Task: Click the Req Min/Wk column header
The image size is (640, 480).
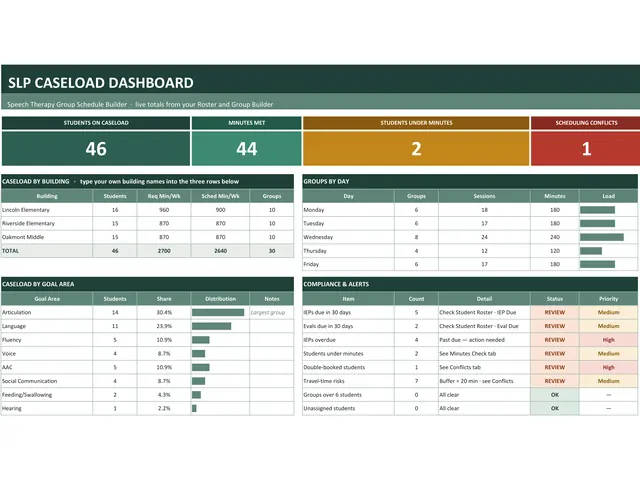Action: (x=164, y=196)
